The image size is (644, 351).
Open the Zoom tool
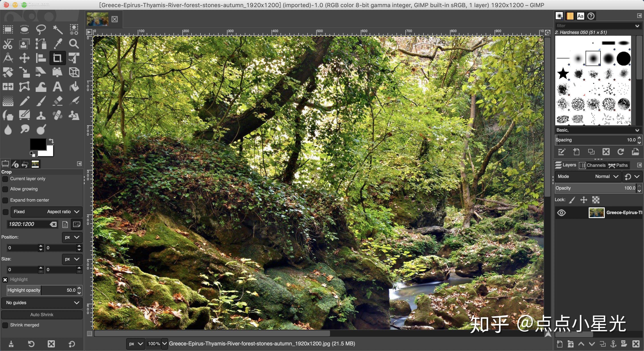(74, 44)
